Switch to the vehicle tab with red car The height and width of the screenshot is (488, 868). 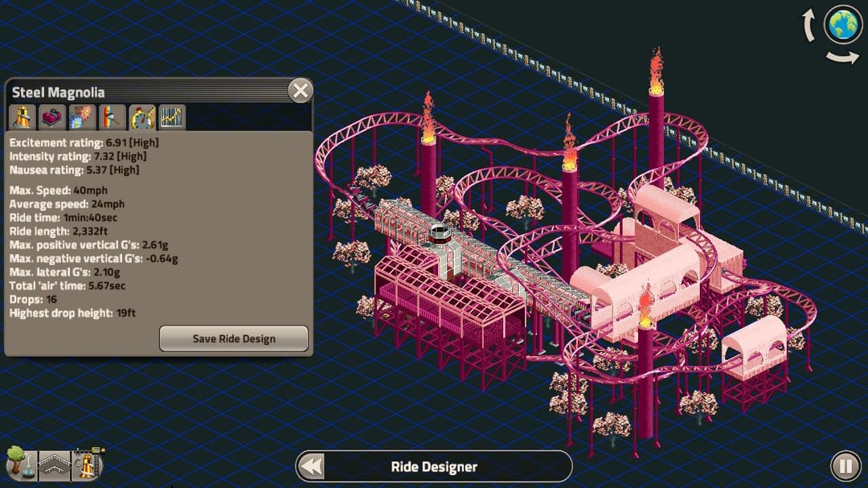click(53, 117)
